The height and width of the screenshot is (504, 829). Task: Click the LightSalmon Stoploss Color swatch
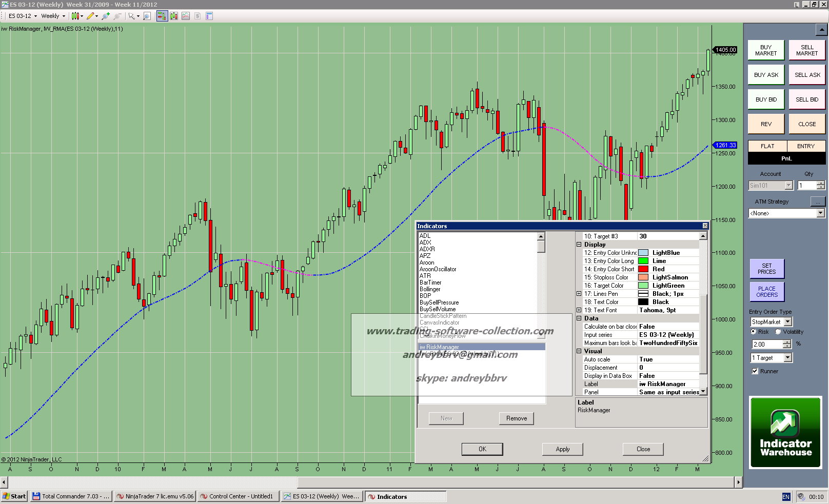click(643, 277)
